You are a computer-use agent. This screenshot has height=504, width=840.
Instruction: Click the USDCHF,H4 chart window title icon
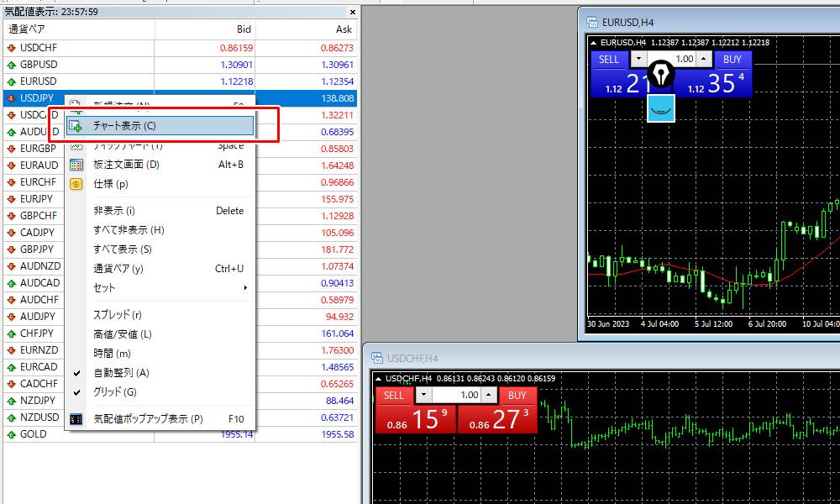click(375, 358)
